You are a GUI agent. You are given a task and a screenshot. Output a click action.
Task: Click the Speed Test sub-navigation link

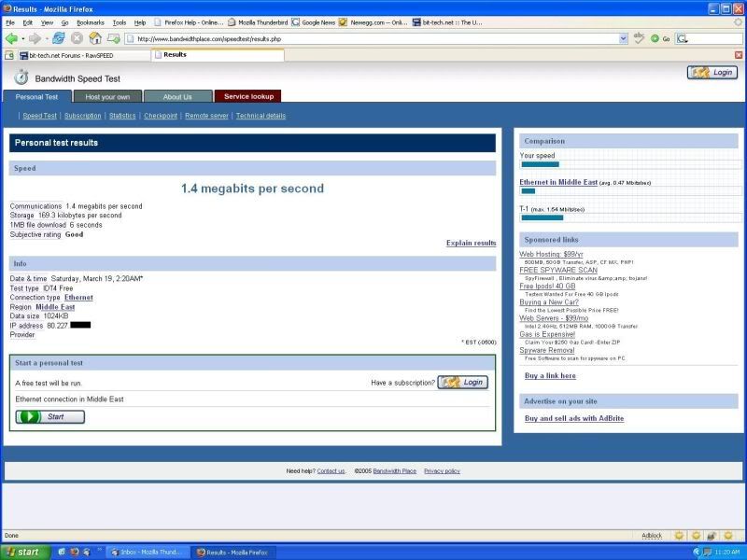[39, 116]
